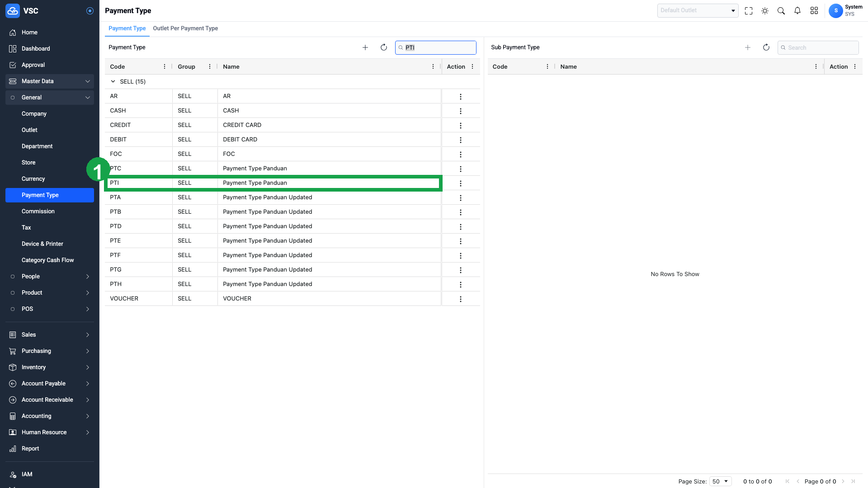The width and height of the screenshot is (868, 488).
Task: Sort by Group column header
Action: click(x=186, y=66)
